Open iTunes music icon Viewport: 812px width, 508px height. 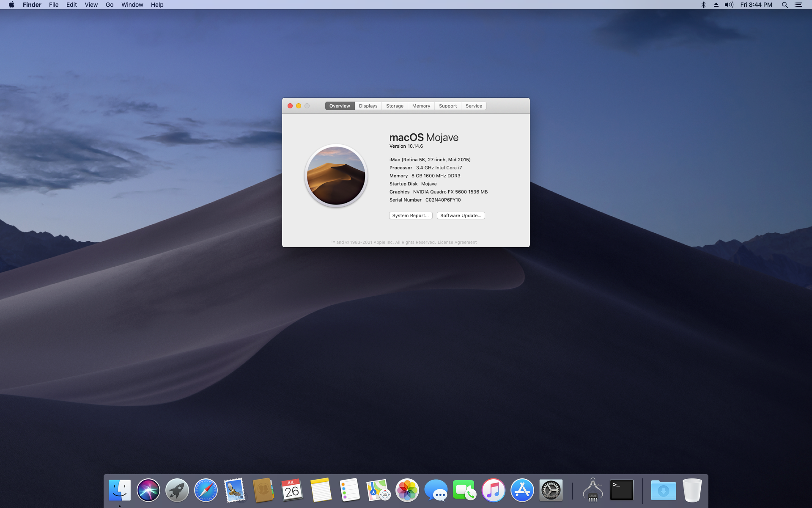[493, 490]
